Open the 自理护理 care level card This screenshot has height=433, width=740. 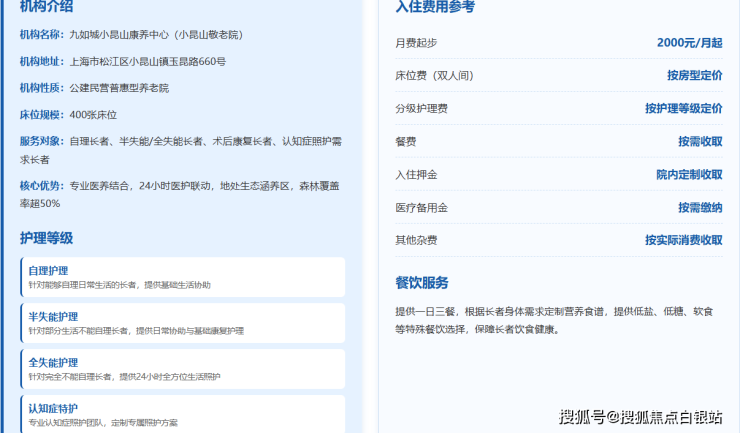tap(183, 277)
